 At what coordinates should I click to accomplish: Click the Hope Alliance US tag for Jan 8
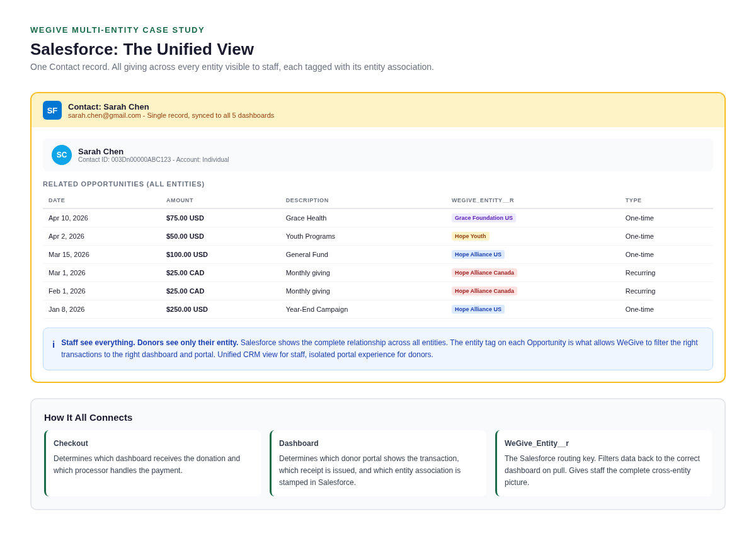point(478,309)
